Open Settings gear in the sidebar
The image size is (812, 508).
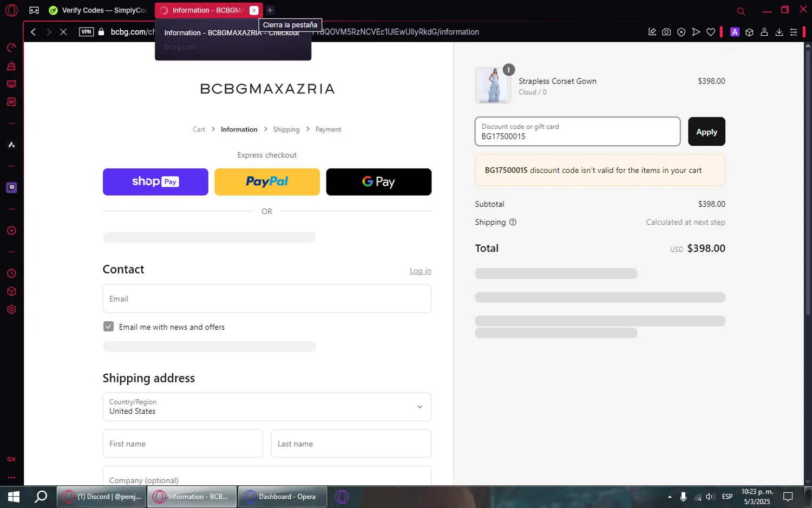11,310
